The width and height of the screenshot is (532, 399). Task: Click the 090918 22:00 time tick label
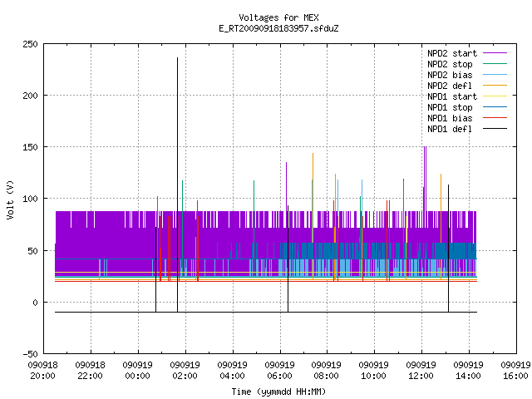[x=91, y=371]
